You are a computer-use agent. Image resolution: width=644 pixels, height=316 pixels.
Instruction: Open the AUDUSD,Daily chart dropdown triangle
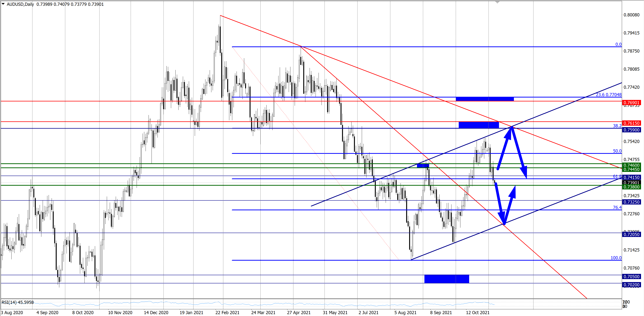3,4
